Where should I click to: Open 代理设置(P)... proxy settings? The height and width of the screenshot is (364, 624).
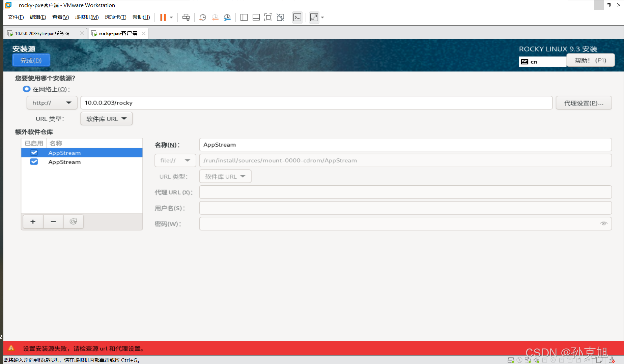(x=584, y=103)
